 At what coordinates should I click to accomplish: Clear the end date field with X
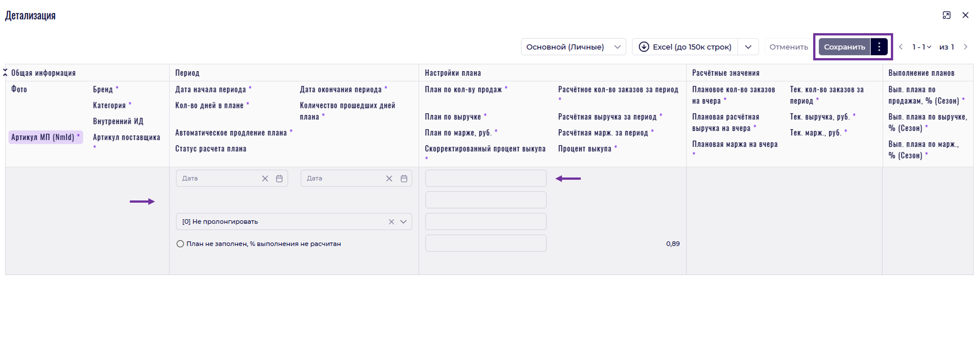(x=389, y=179)
